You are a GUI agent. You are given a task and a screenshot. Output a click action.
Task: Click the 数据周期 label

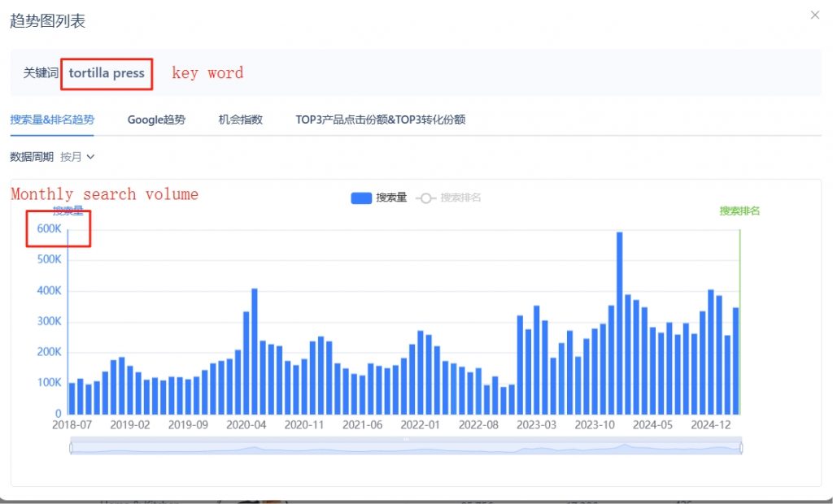click(x=32, y=157)
